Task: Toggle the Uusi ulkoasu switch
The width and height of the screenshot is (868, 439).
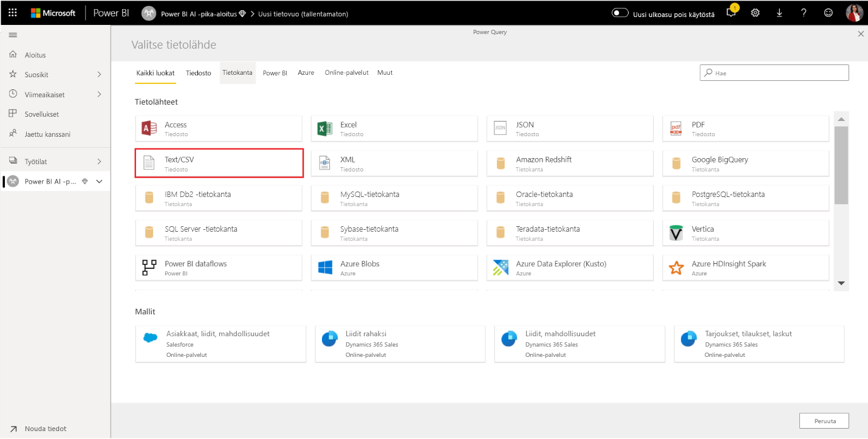Action: coord(620,13)
